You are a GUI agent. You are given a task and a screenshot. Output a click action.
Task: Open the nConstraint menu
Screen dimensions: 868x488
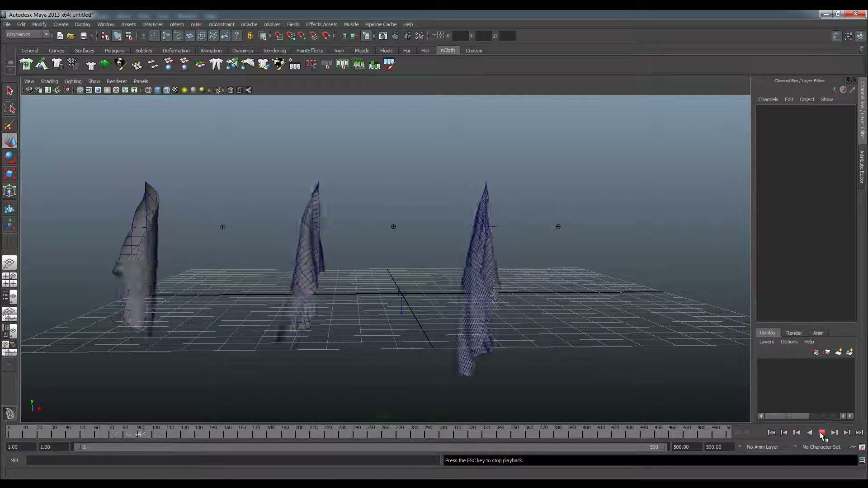[222, 24]
